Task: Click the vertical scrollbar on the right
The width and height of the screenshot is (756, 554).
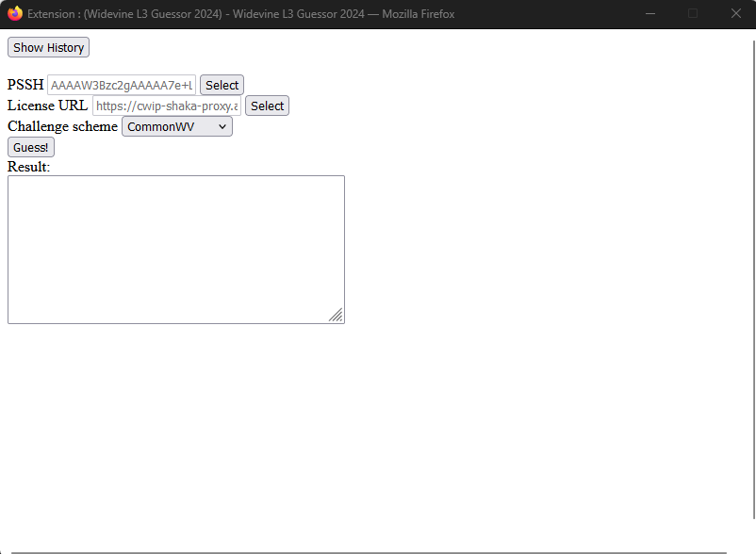Action: (x=753, y=280)
